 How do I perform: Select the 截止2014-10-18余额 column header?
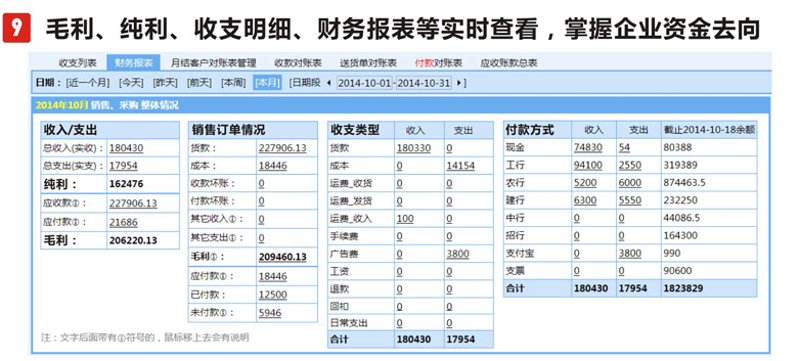pyautogui.click(x=709, y=130)
